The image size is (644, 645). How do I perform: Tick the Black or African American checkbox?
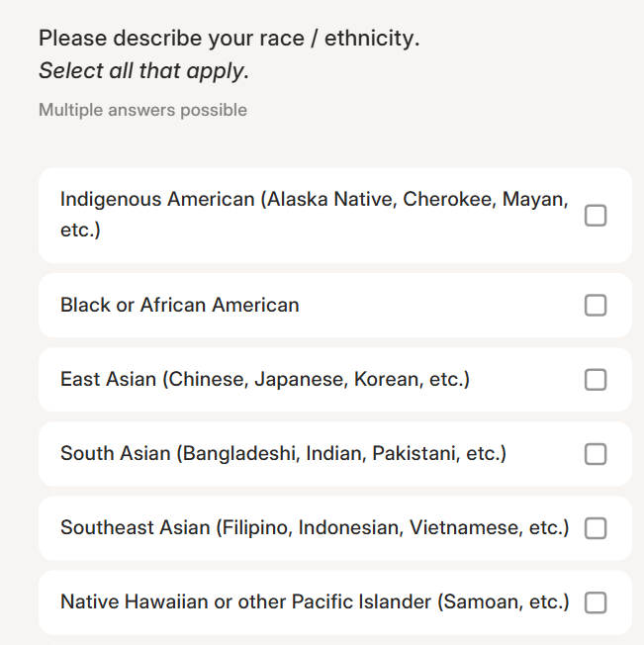(x=596, y=306)
